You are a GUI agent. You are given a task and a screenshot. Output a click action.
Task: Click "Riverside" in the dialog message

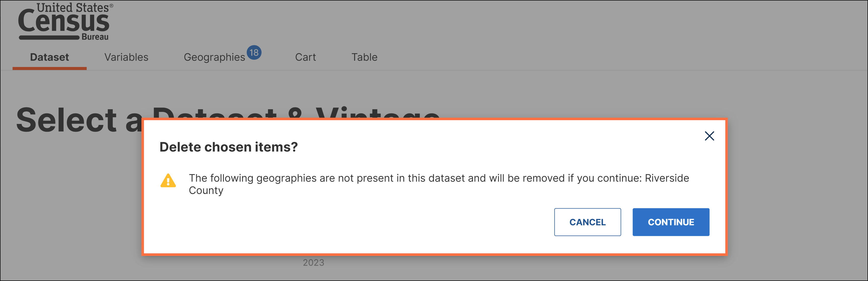pyautogui.click(x=667, y=178)
